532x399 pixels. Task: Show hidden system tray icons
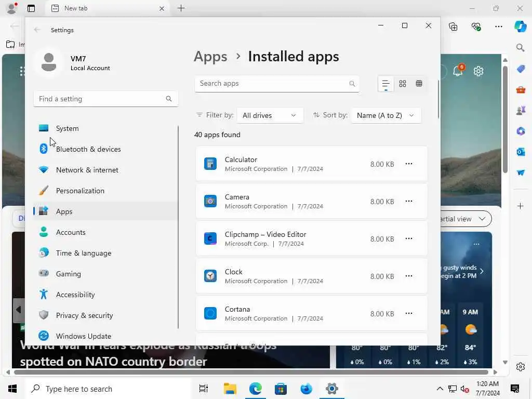tap(440, 389)
